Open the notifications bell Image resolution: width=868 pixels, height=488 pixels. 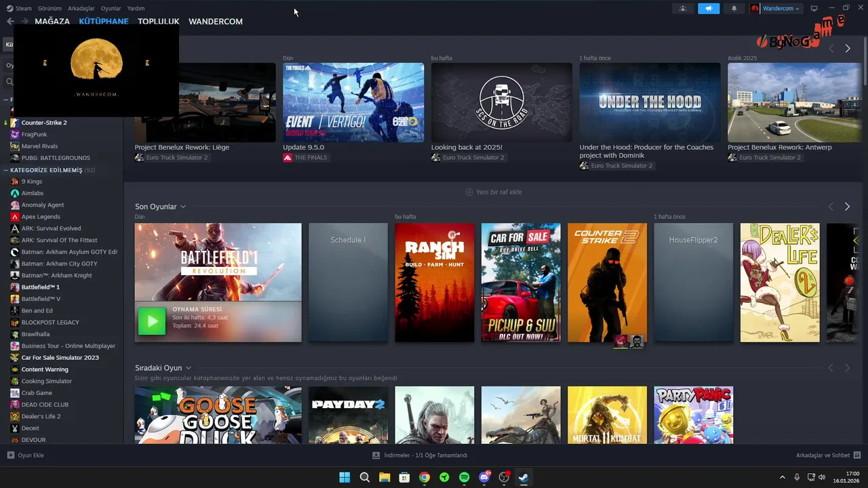click(x=734, y=8)
